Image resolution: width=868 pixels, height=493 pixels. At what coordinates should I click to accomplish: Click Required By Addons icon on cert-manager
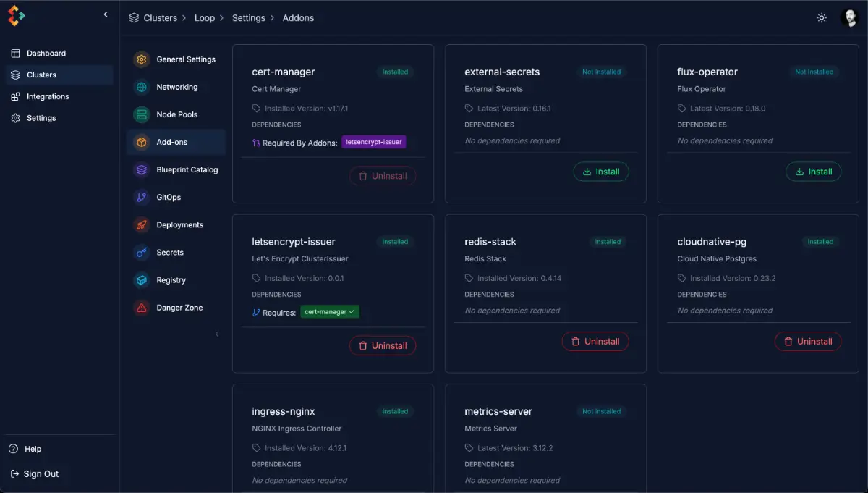[256, 143]
